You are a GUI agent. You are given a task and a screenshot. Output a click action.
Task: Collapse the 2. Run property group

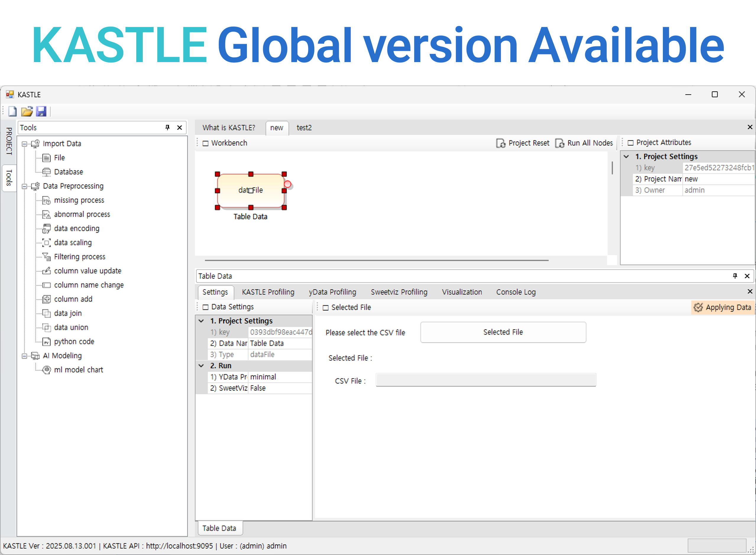[201, 365]
